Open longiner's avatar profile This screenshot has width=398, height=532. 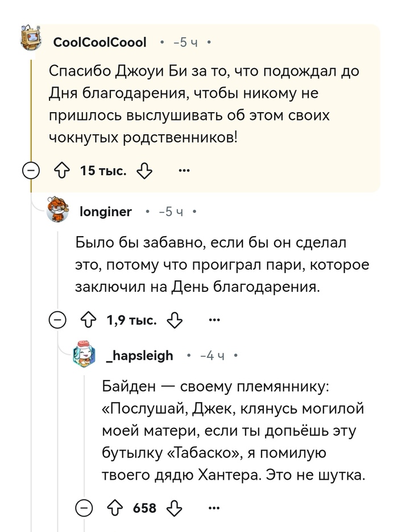[59, 211]
